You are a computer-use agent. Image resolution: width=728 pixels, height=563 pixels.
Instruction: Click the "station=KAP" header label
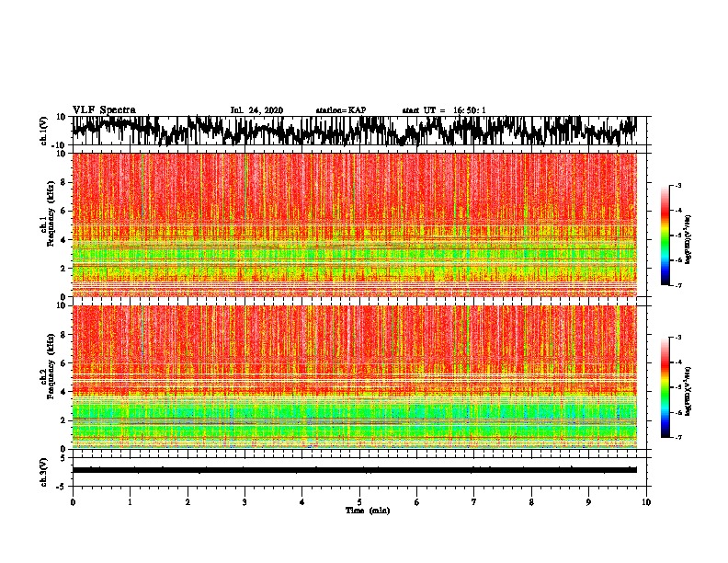point(341,110)
